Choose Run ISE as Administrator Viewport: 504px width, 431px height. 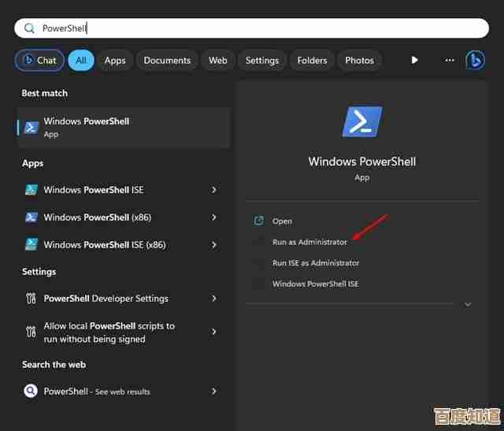[x=316, y=263]
